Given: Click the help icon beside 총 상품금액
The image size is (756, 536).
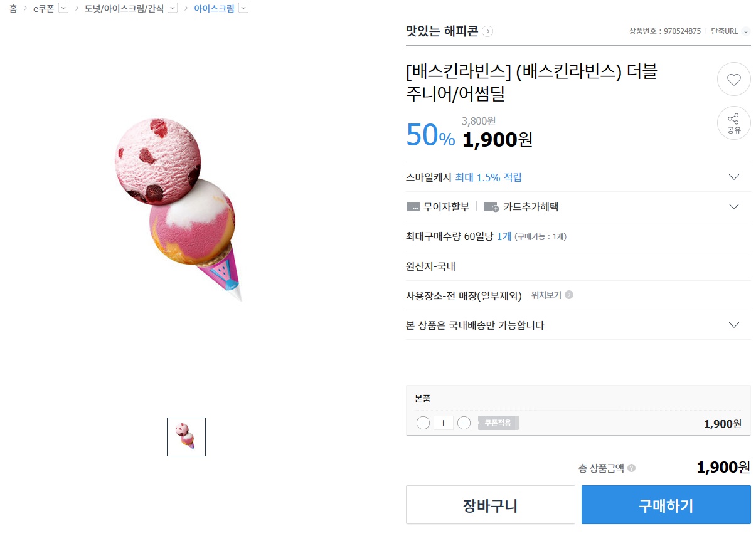Looking at the screenshot, I should tap(631, 468).
